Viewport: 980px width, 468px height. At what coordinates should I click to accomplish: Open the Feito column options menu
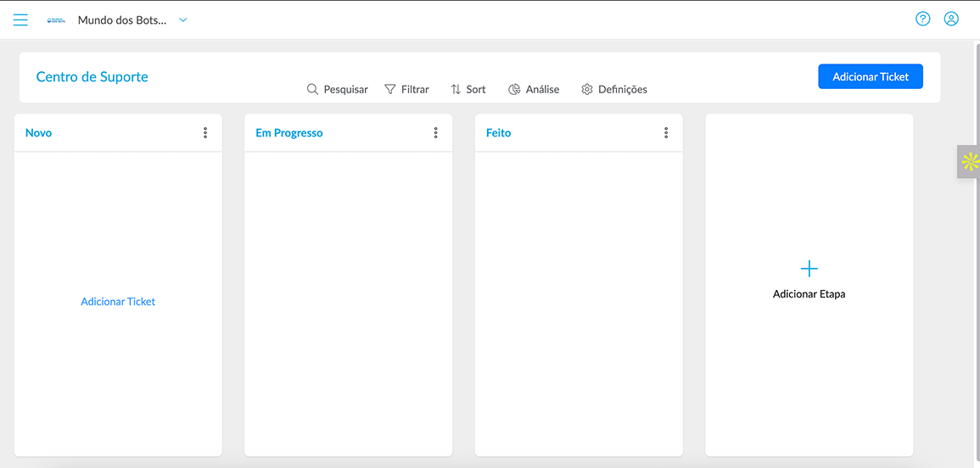(666, 132)
